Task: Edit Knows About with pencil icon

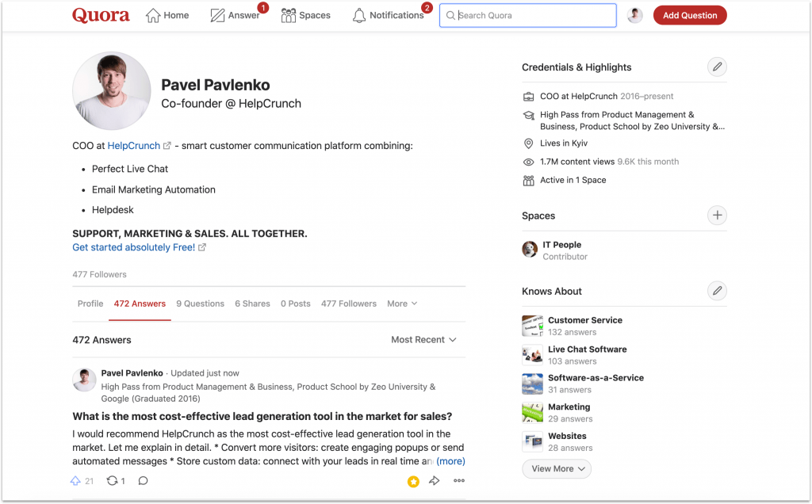Action: (x=717, y=291)
